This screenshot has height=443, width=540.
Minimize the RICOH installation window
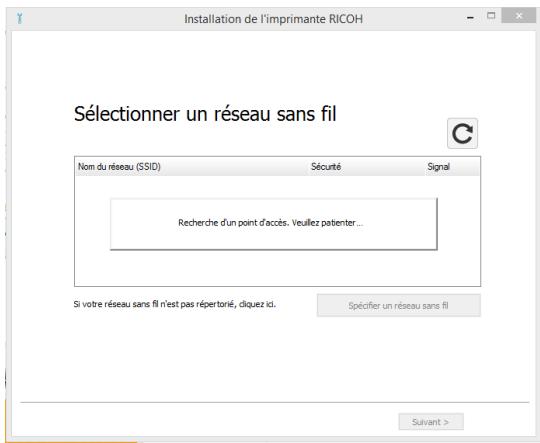coord(470,17)
